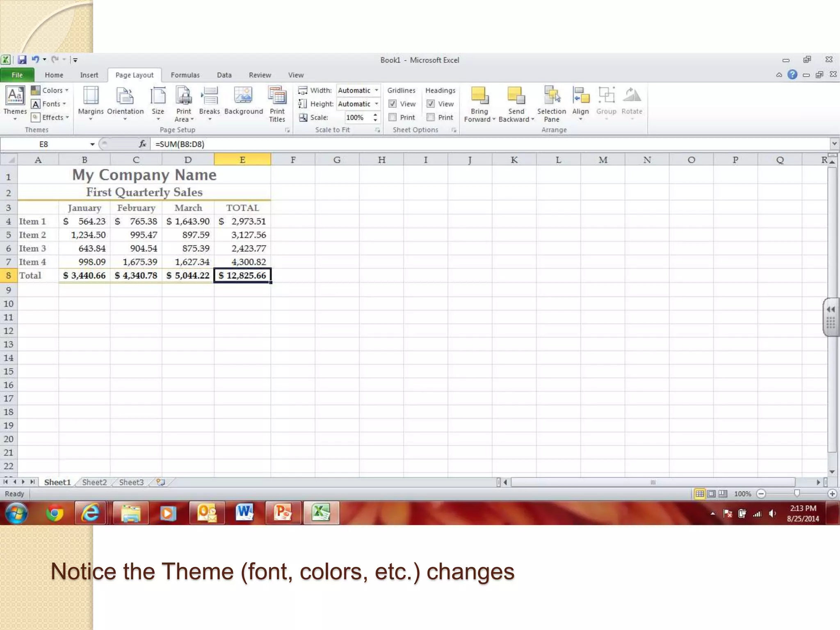Open the Margins options
The width and height of the screenshot is (840, 630).
(x=91, y=103)
